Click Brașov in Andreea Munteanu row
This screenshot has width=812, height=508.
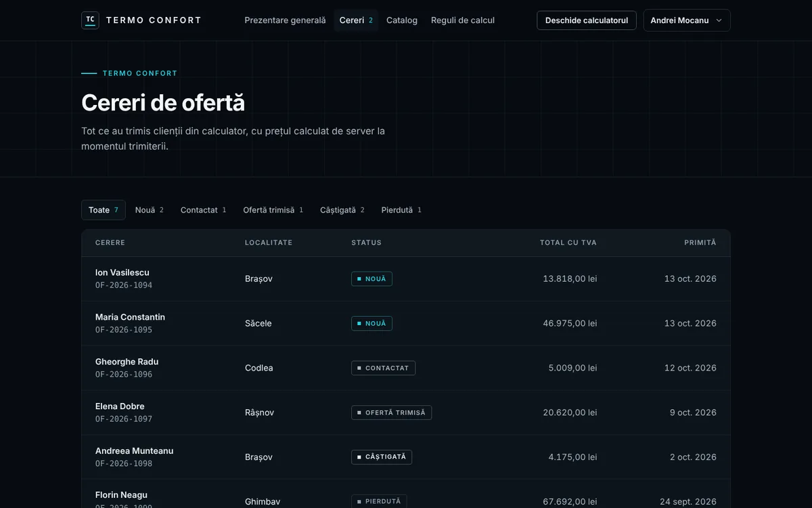(258, 457)
